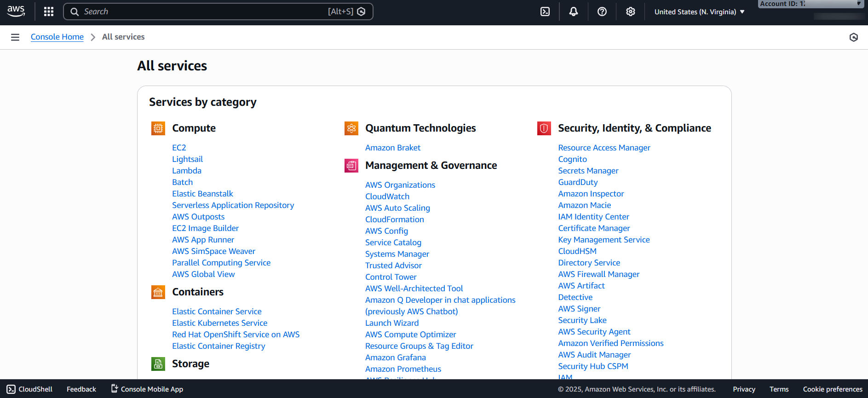Click the Security shield category icon
Viewport: 868px width, 398px height.
(544, 128)
